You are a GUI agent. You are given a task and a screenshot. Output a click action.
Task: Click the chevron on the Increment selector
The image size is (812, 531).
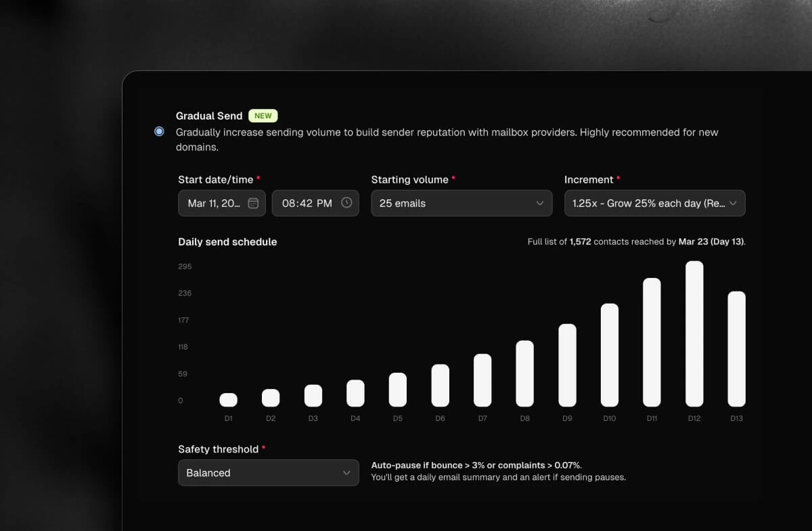tap(733, 203)
